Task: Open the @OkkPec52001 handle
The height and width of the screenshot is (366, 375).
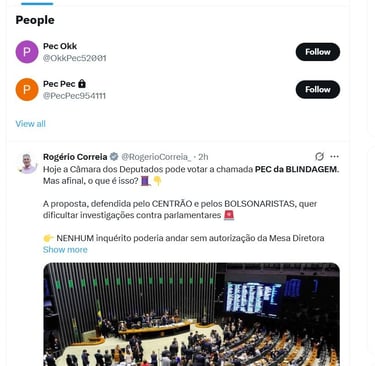Action: [x=75, y=58]
